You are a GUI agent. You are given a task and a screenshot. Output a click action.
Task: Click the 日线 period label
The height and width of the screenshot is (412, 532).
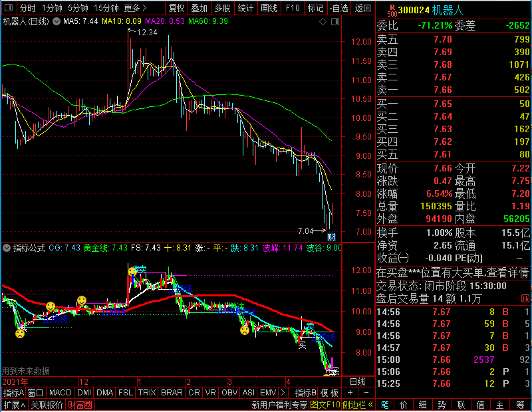358,382
